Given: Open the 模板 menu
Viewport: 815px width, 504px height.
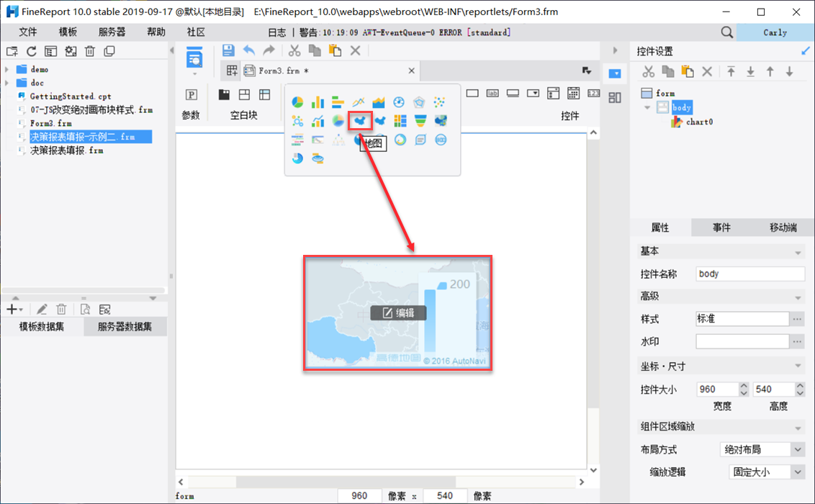Looking at the screenshot, I should point(68,32).
